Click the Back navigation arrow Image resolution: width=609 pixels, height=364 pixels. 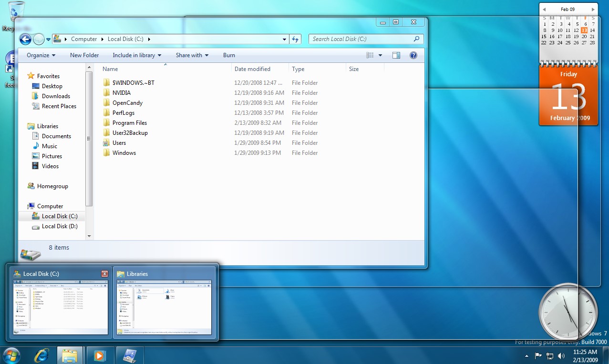click(x=25, y=39)
